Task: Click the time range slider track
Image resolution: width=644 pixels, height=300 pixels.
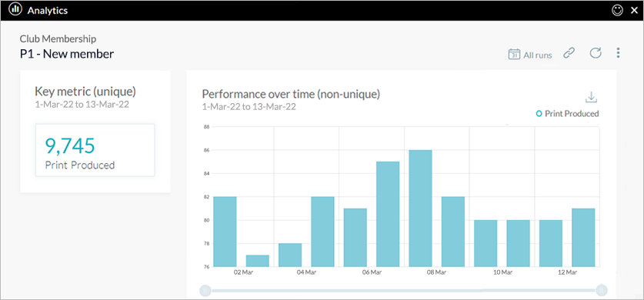Action: 403,291
